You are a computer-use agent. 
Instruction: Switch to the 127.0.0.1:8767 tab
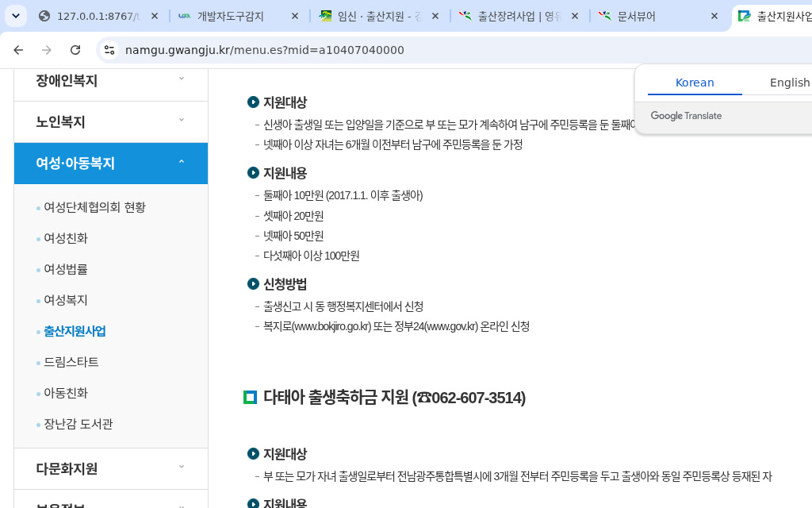pos(98,16)
